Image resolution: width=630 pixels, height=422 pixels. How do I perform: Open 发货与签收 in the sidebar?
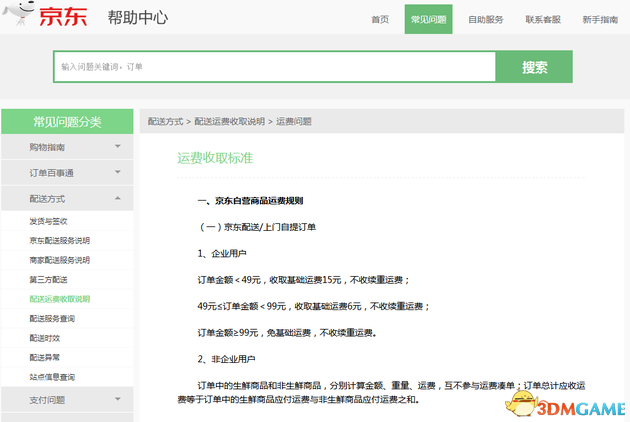coord(48,221)
